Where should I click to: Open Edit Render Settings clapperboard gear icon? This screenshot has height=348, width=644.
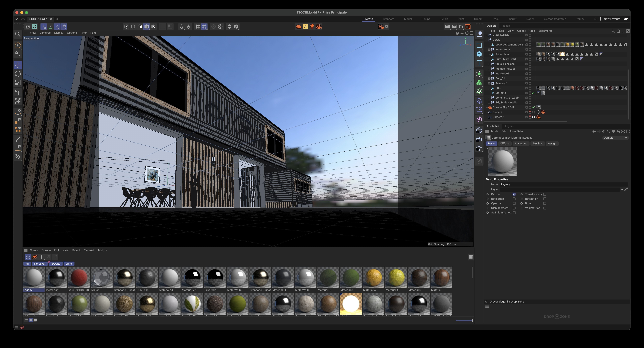[x=461, y=27]
